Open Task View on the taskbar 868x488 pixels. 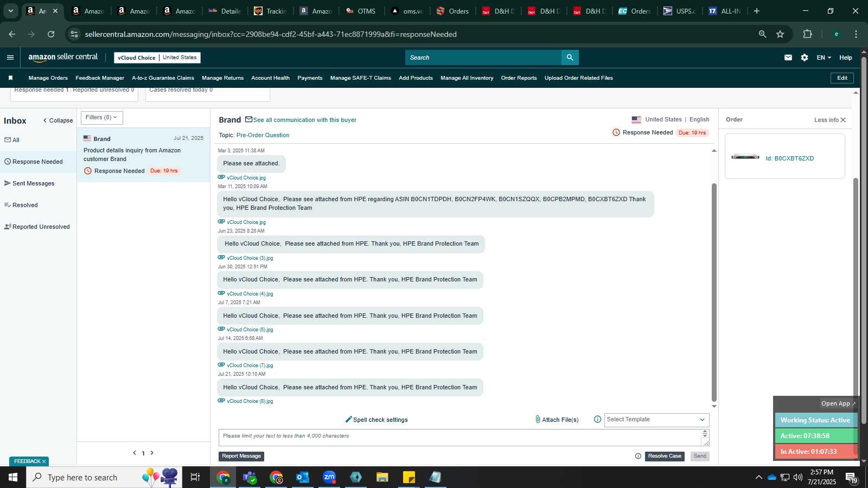pyautogui.click(x=195, y=477)
